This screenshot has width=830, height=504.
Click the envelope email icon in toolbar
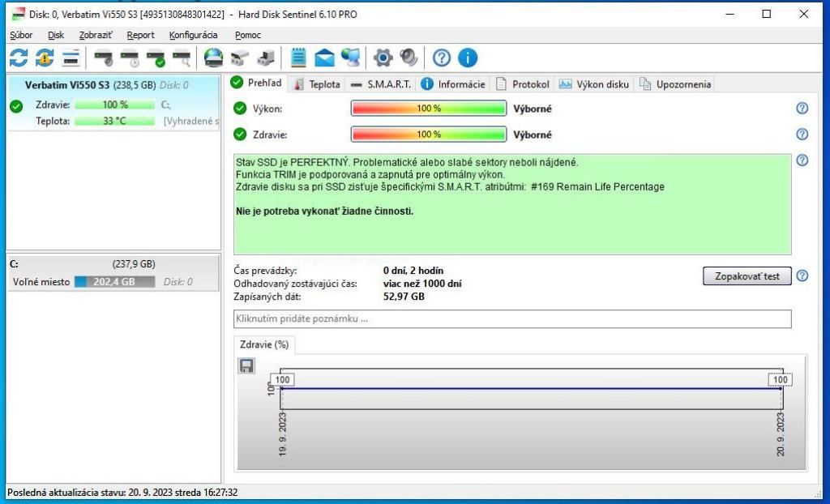(324, 58)
